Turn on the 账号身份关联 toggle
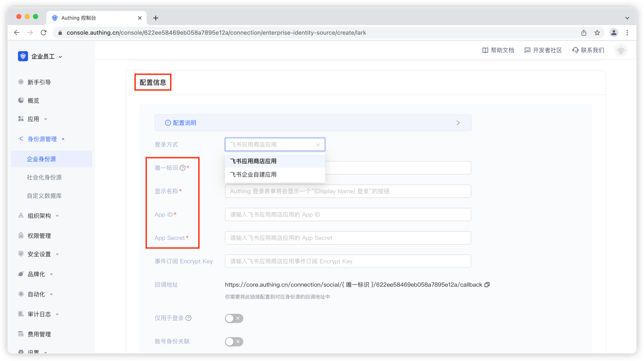 click(x=234, y=342)
